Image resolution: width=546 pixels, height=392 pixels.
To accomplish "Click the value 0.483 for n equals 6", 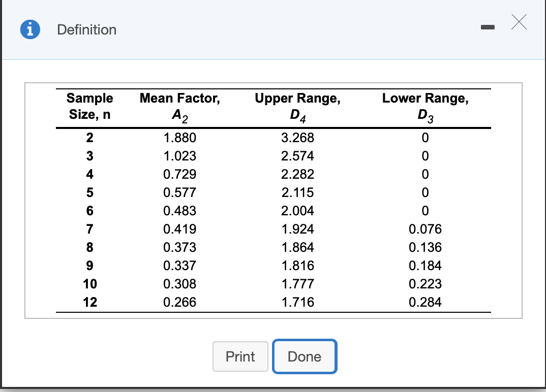I will tap(179, 211).
